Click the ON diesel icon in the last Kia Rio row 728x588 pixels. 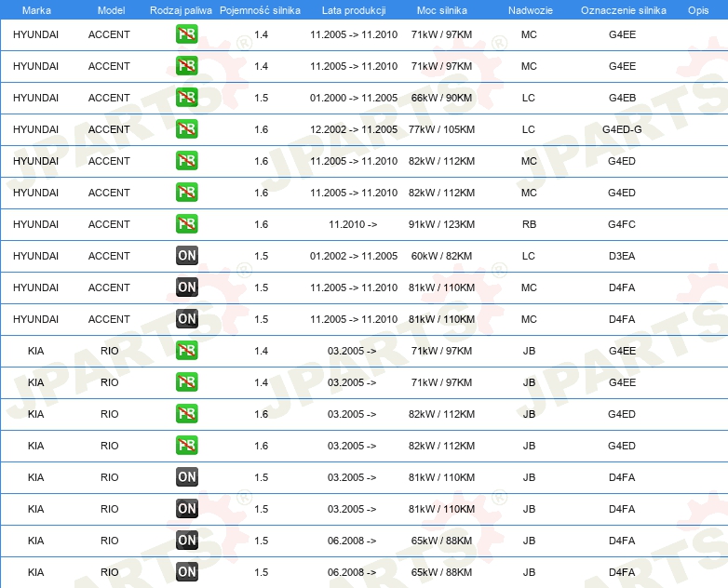coord(186,572)
